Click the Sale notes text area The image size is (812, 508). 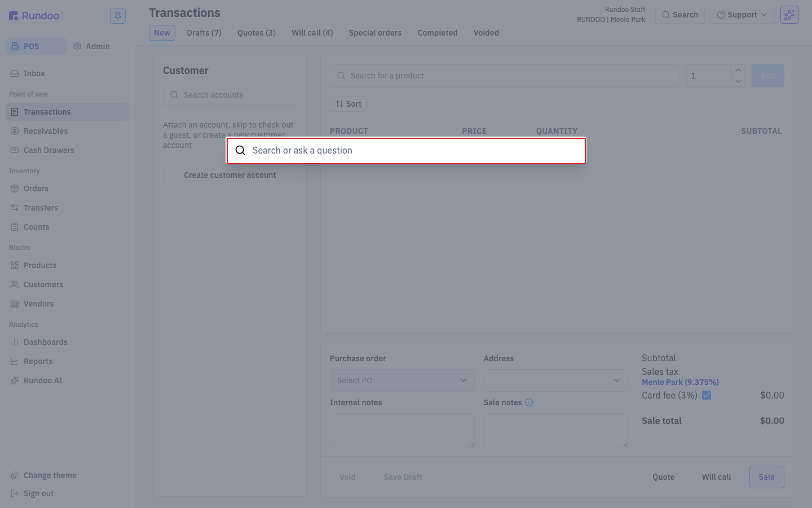pyautogui.click(x=555, y=431)
